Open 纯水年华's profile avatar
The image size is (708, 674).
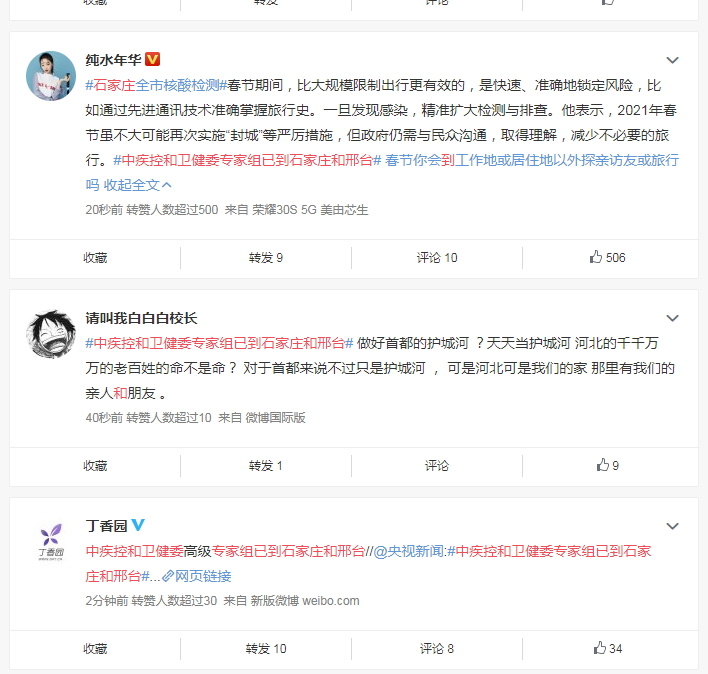51,76
